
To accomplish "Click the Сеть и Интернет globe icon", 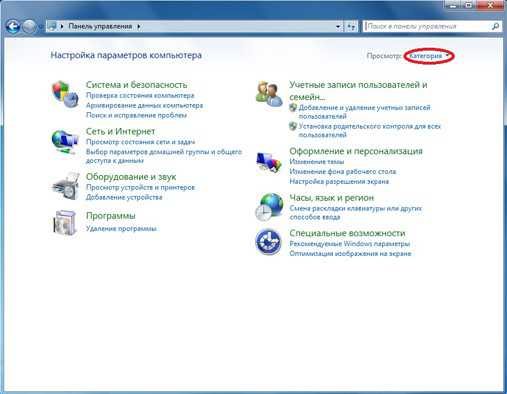I will click(65, 142).
